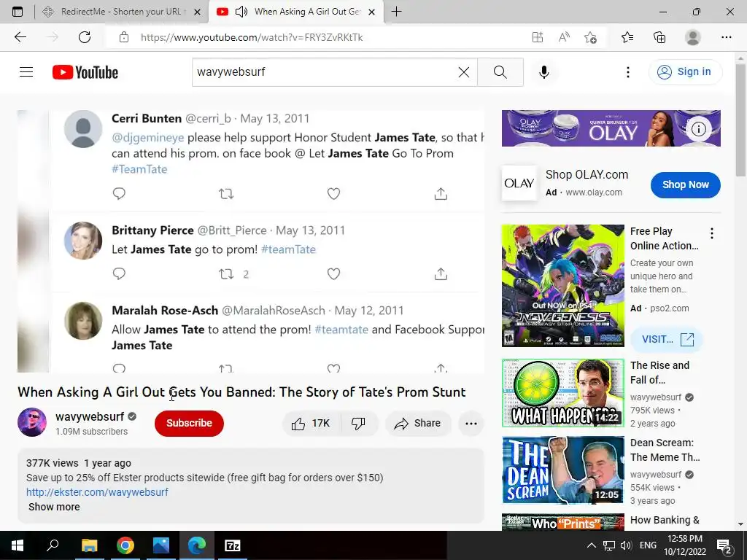Open notification center
Image resolution: width=747 pixels, height=560 pixels.
point(724,545)
